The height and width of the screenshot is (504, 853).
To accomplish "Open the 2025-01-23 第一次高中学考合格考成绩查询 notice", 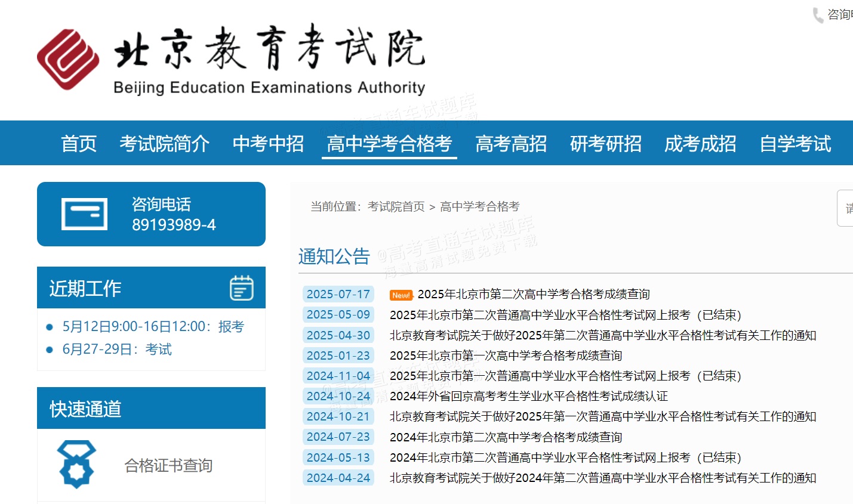I will 506,355.
